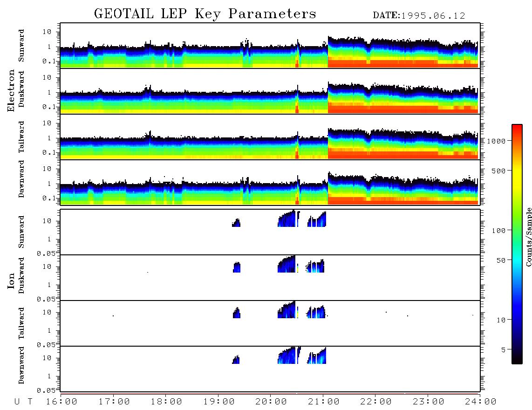Screen dimensions: 532x410
Task: Click the colorbar tick label "10"
Action: point(501,320)
